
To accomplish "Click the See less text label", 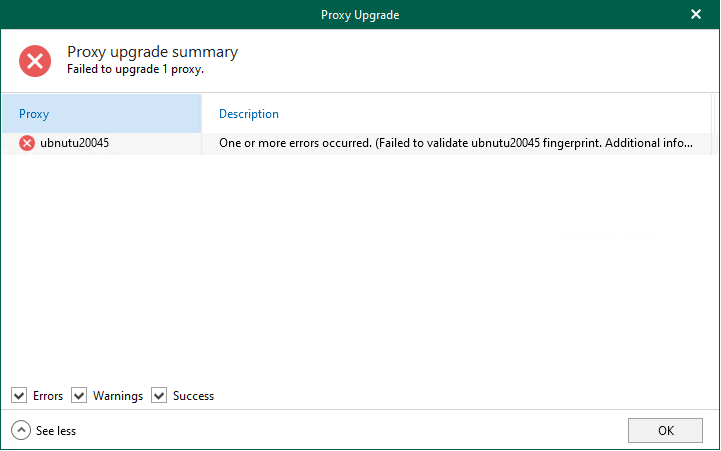I will pyautogui.click(x=56, y=431).
